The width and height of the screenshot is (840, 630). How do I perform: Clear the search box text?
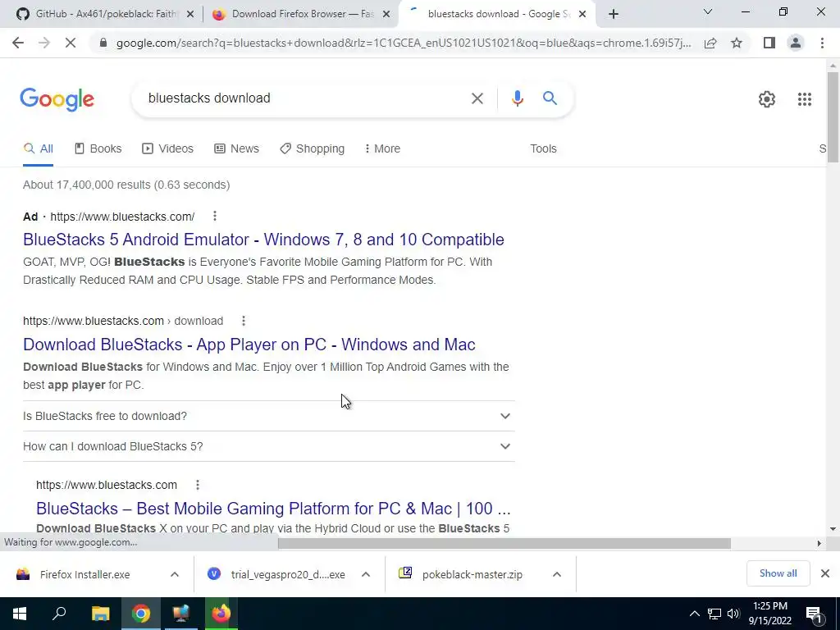(x=477, y=98)
